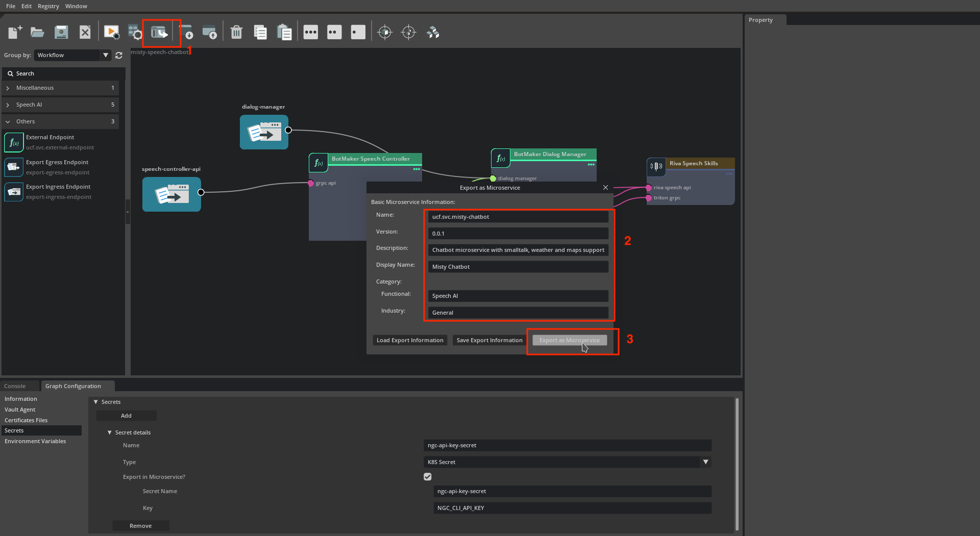Click the crosshair with single cube icon
The height and width of the screenshot is (536, 980).
point(385,32)
